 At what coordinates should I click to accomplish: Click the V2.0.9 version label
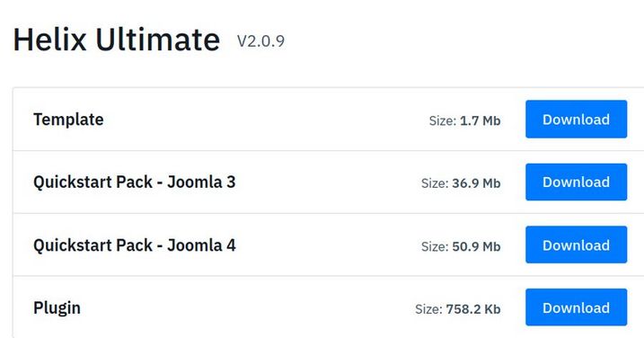260,41
